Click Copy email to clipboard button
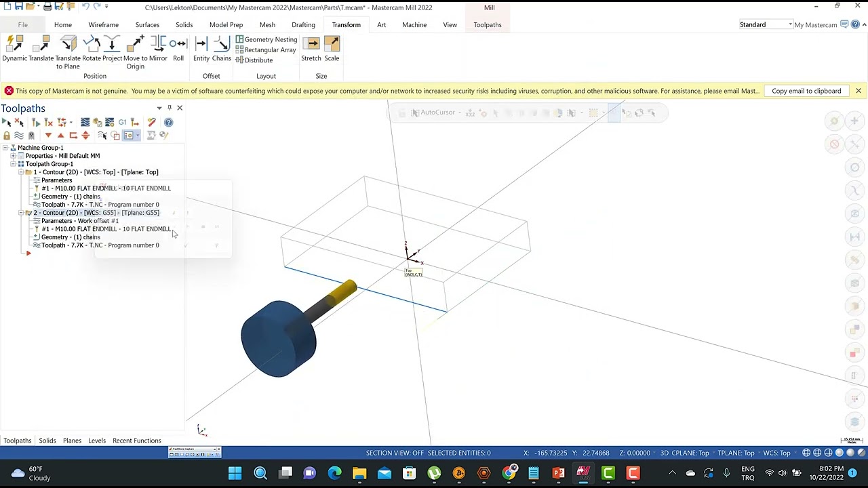 point(806,91)
